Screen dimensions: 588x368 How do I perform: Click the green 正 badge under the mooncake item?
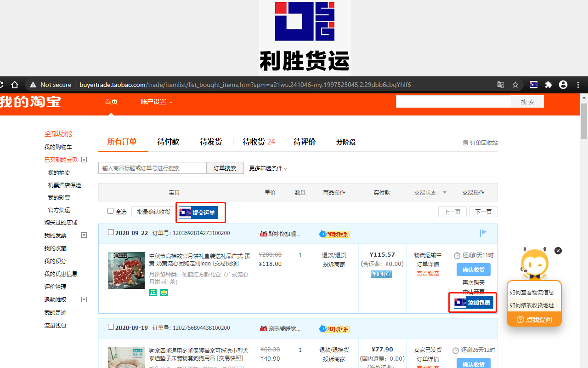[153, 293]
